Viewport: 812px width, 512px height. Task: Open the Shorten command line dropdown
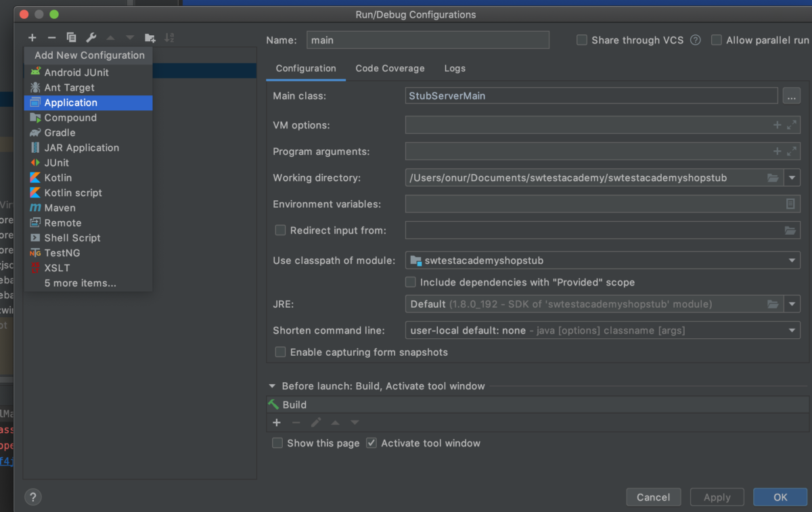[x=792, y=330]
